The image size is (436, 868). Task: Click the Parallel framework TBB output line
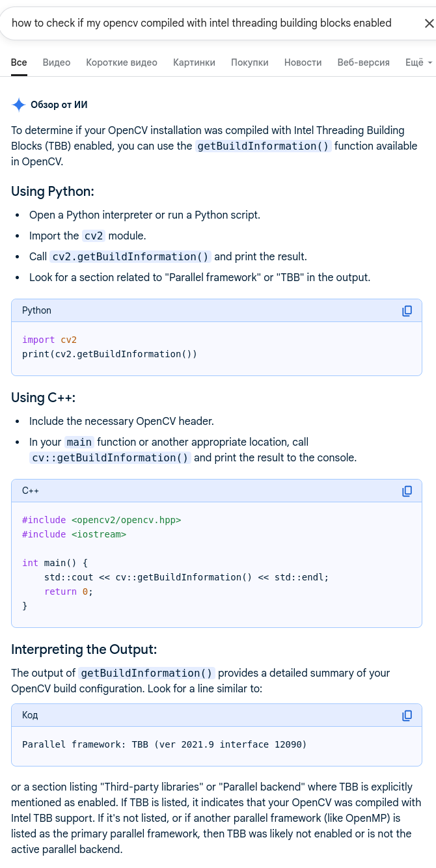(x=164, y=744)
